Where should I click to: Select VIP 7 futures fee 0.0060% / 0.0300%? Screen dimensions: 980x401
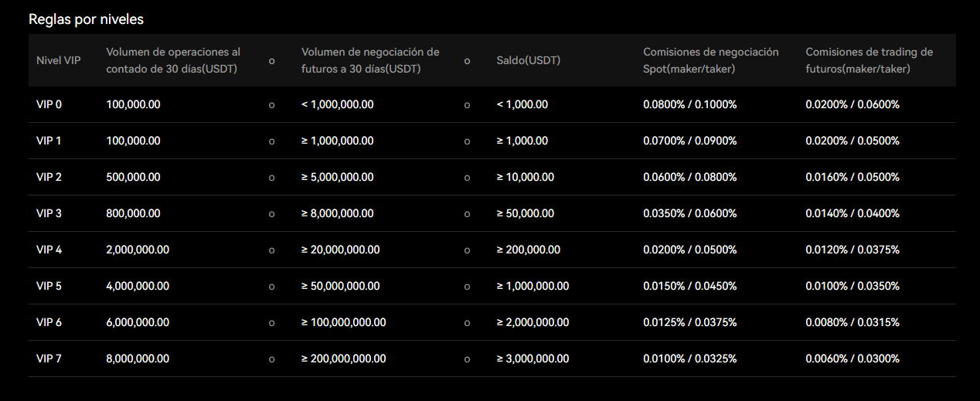pos(852,359)
